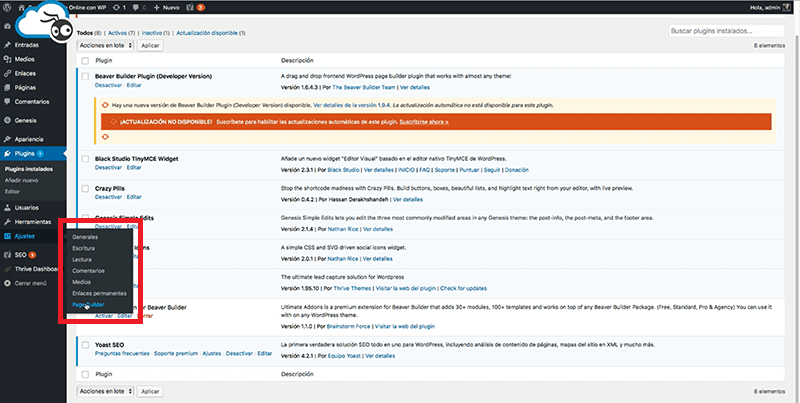Select 'Enlaces permanentes' in Ajustes flyout
Viewport: 800px width, 403px height.
99,293
